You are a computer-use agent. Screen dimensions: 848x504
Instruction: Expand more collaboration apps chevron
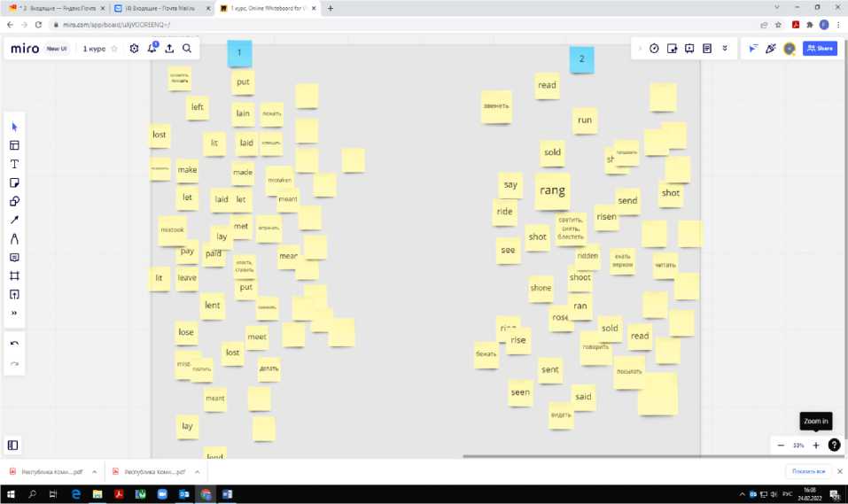(725, 49)
